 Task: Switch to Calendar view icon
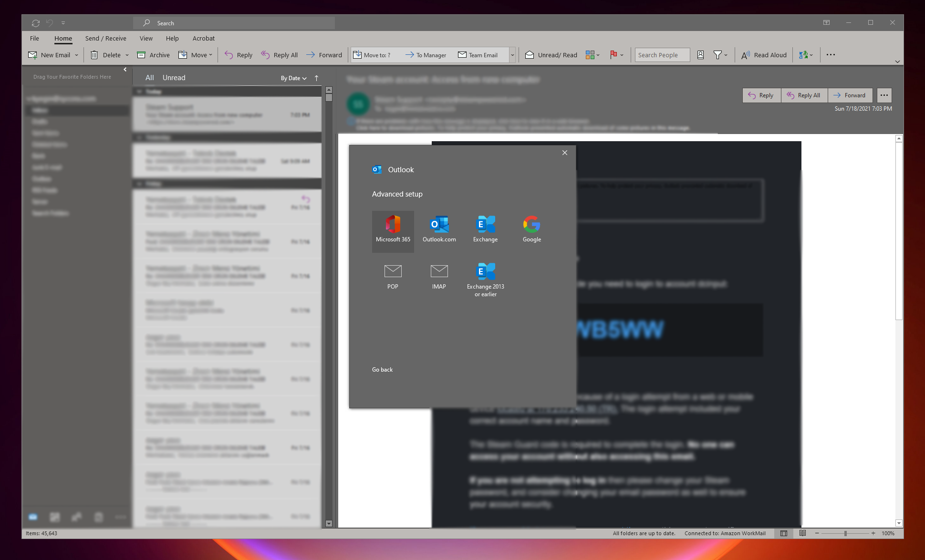click(55, 517)
